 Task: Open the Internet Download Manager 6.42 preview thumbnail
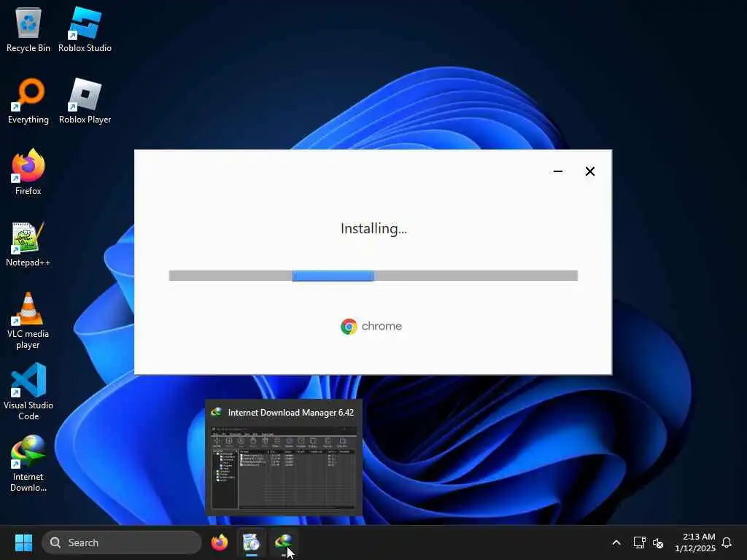[284, 466]
